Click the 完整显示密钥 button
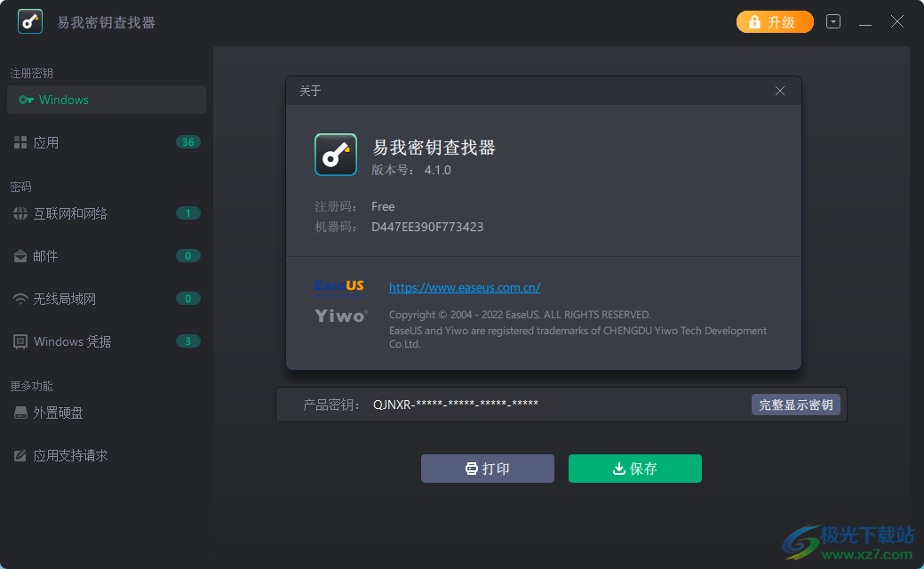 (x=795, y=404)
